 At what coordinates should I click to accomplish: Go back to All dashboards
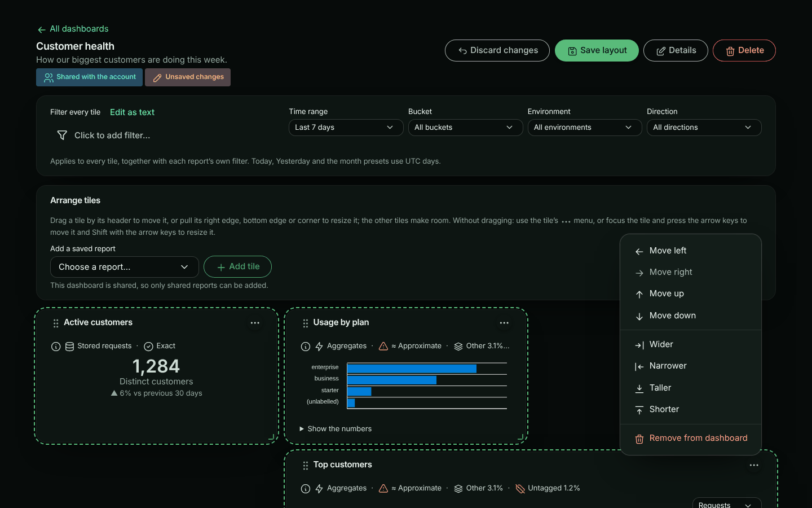[73, 29]
